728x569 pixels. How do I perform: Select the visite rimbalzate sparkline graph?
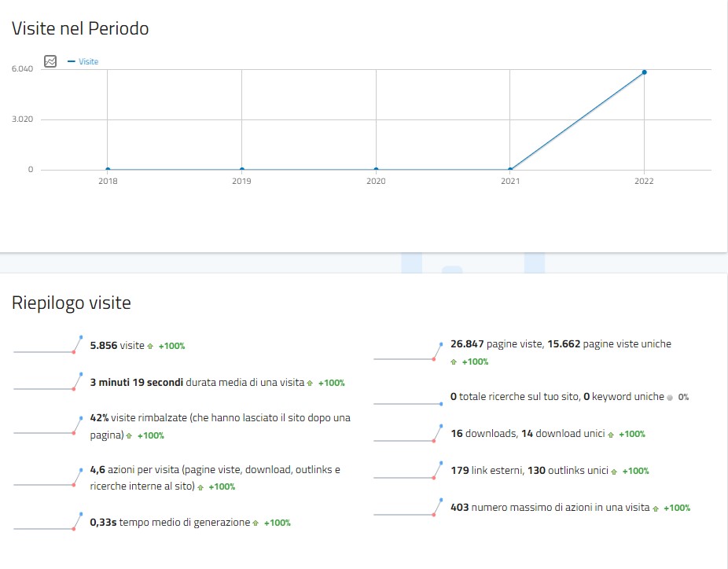tap(48, 426)
